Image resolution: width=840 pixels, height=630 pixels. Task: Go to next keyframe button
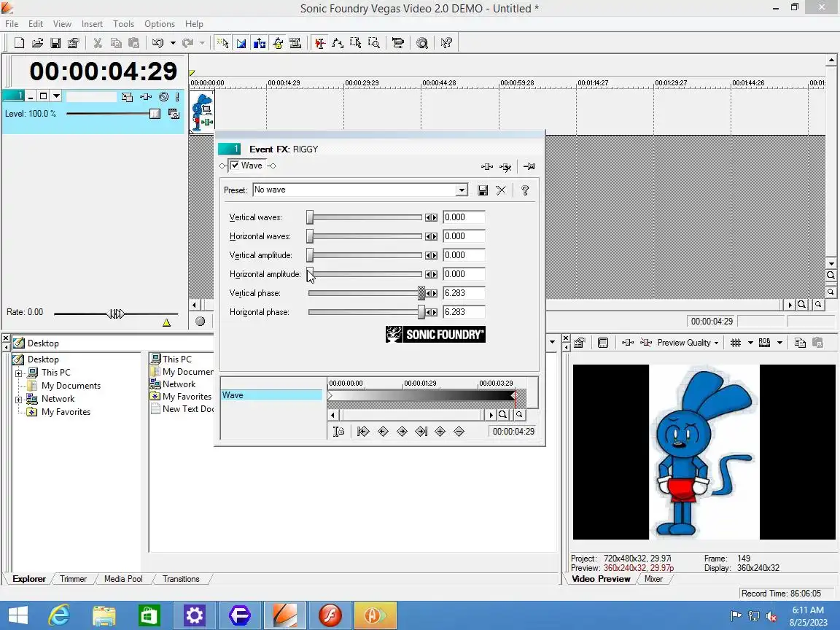point(402,431)
